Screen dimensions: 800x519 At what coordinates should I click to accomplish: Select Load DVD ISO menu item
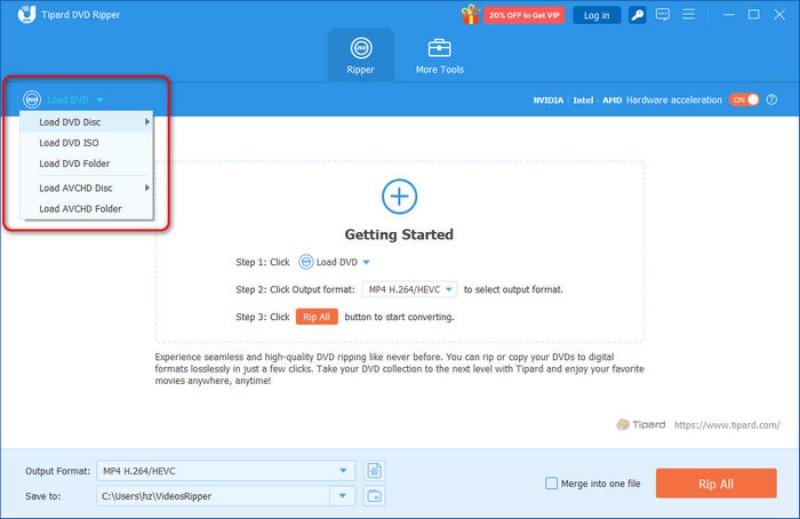pyautogui.click(x=69, y=143)
